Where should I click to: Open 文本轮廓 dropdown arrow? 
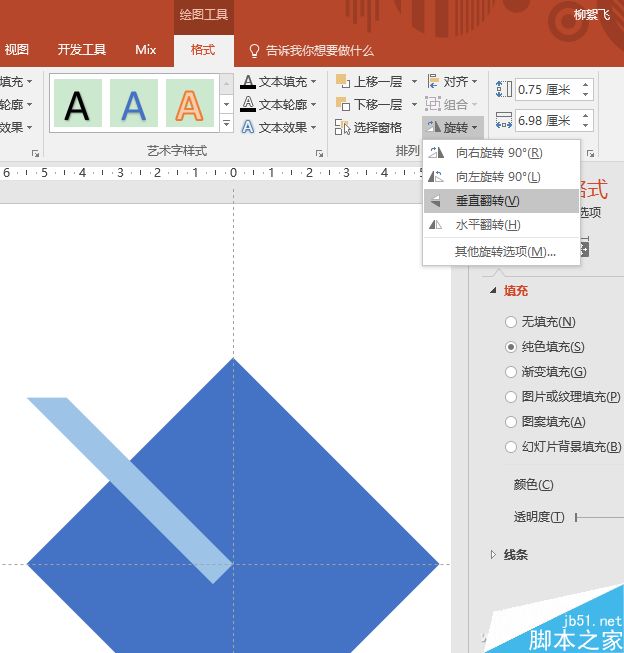coord(313,104)
